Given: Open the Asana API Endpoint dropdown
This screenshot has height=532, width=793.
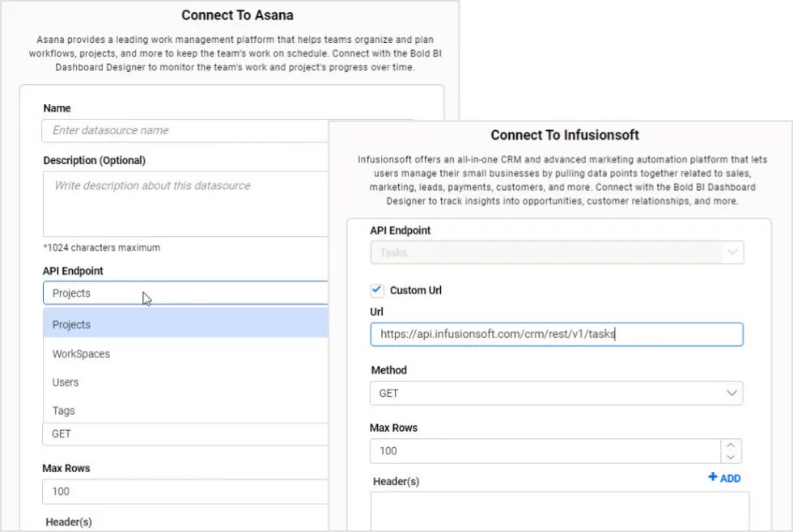Looking at the screenshot, I should click(x=186, y=293).
